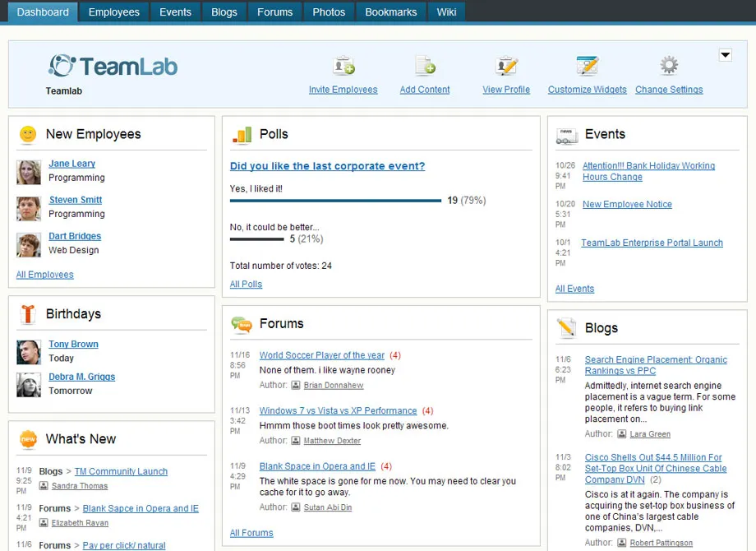Open Jane Leary's profile link

(x=71, y=164)
